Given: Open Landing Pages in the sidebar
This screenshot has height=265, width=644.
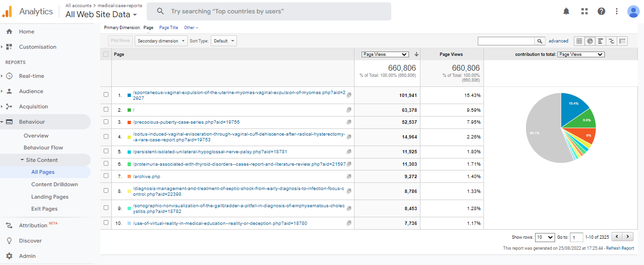Looking at the screenshot, I should tap(50, 197).
